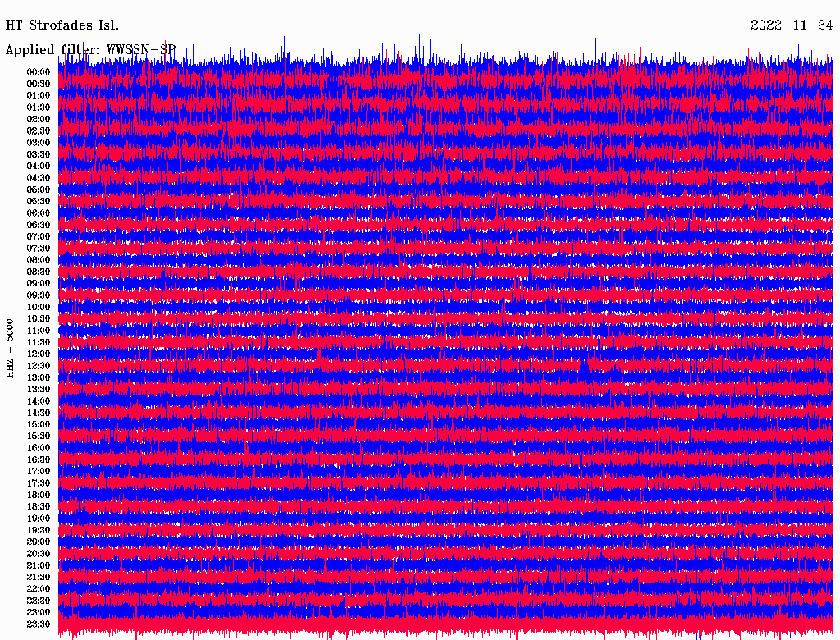
Task: Select the 23:00 time label
Action: tap(39, 613)
